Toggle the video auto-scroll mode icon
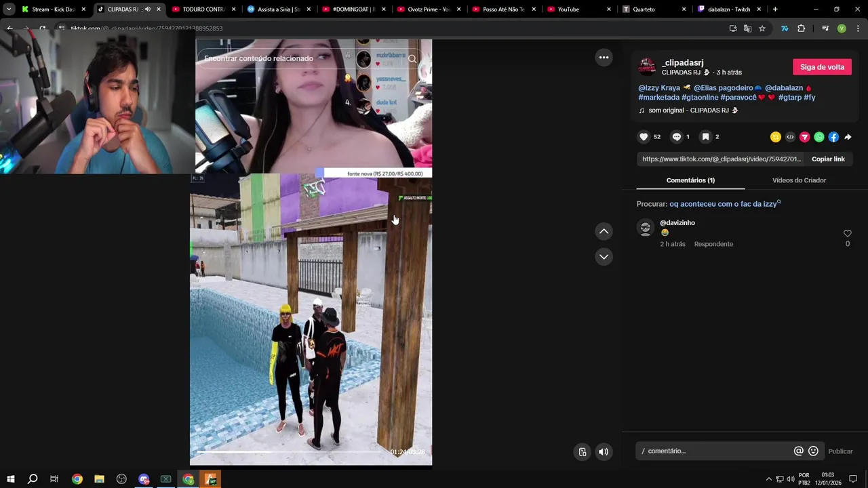The width and height of the screenshot is (868, 488). coord(582,451)
